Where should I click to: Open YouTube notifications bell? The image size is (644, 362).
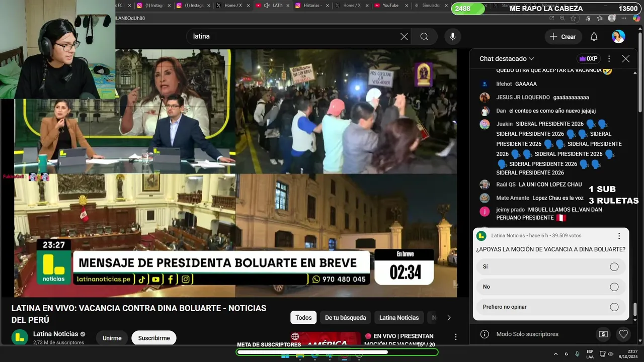[594, 37]
